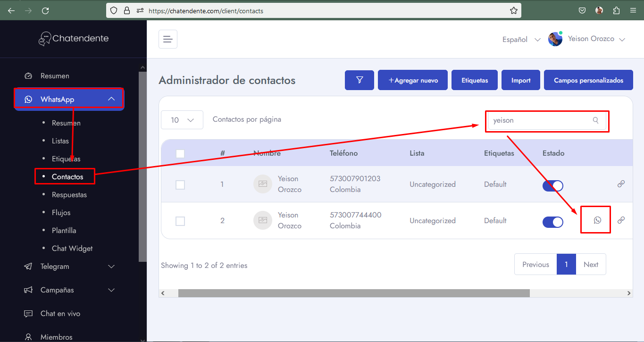
Task: Click link icon for contact 573007901203
Action: tap(621, 184)
